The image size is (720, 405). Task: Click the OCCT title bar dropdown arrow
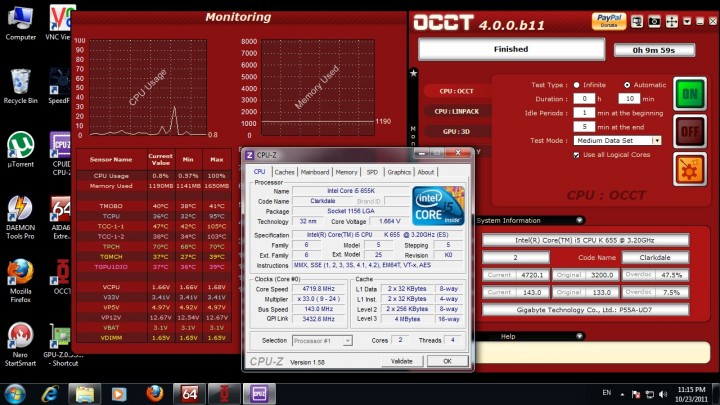(687, 21)
